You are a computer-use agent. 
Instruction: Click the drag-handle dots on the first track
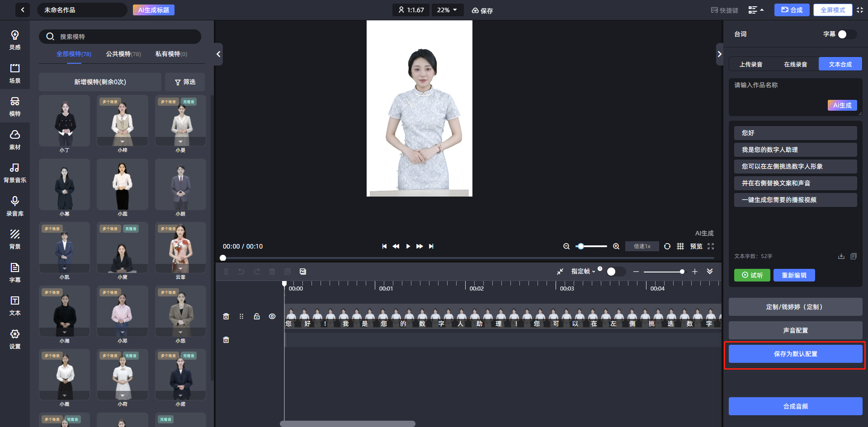(x=241, y=316)
